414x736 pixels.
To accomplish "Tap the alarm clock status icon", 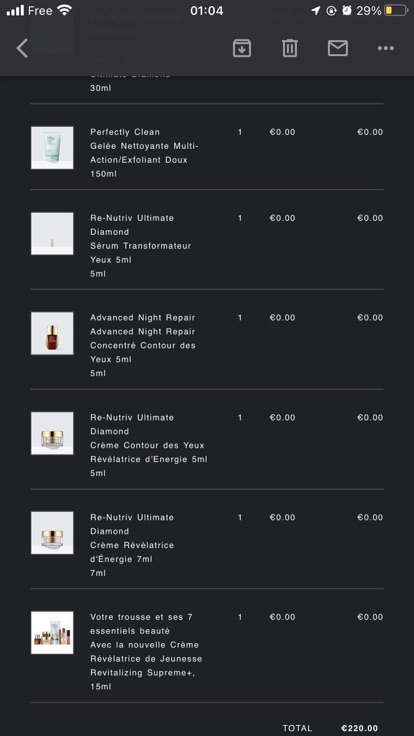I will (x=346, y=10).
